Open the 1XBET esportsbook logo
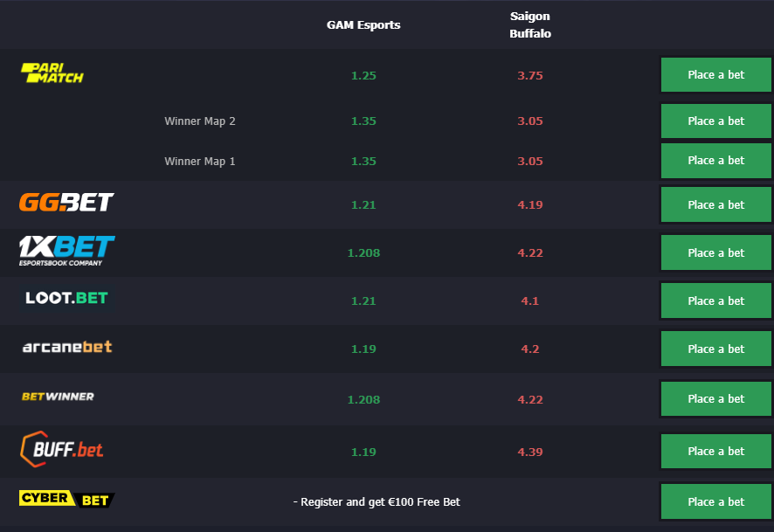Viewport: 774px width, 532px height. pyautogui.click(x=67, y=252)
